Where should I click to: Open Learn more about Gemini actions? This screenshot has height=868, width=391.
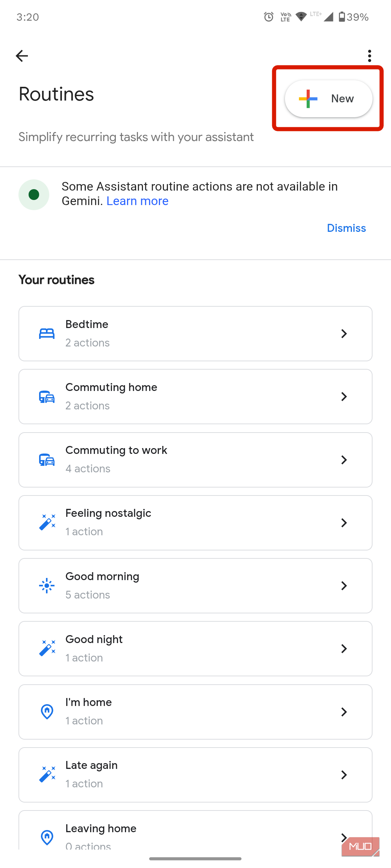click(x=138, y=201)
